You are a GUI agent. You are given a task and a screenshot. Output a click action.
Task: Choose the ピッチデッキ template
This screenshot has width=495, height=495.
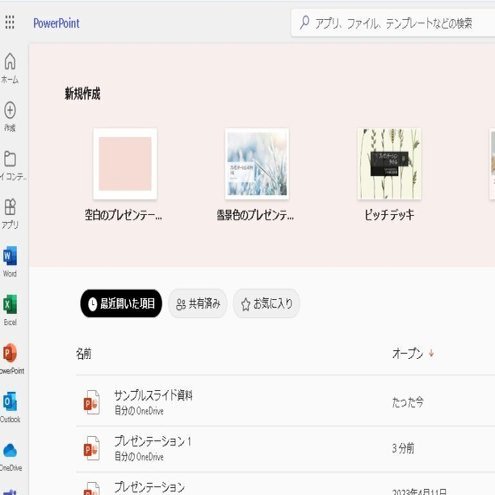[389, 164]
